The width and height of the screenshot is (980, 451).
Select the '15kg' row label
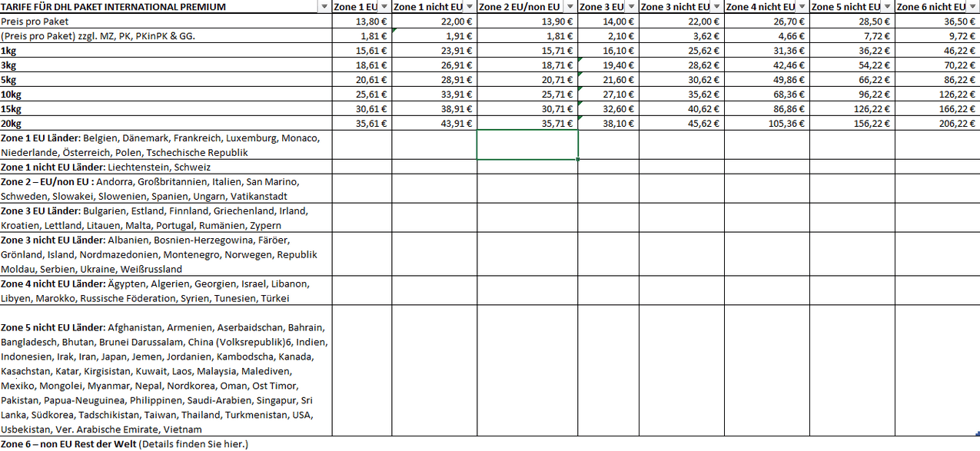pyautogui.click(x=166, y=109)
